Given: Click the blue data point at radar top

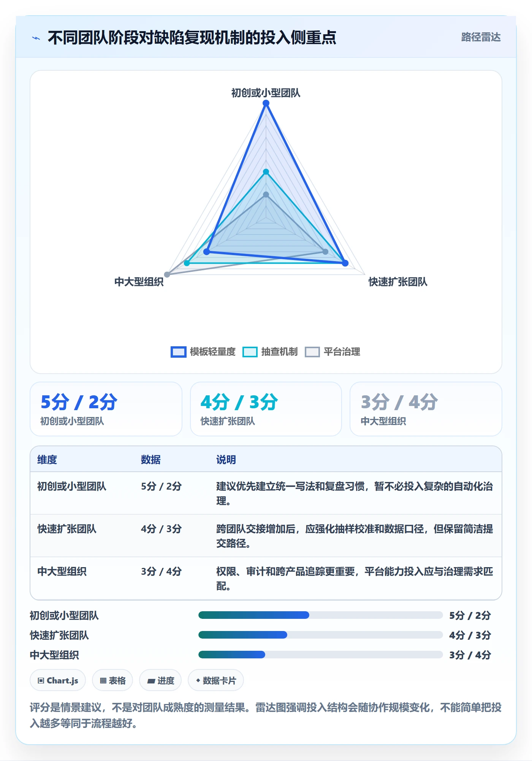Looking at the screenshot, I should [266, 103].
